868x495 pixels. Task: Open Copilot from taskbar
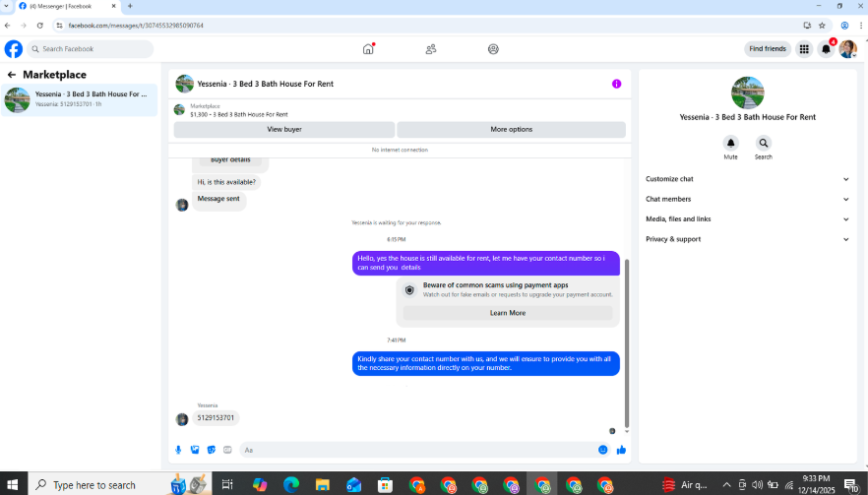point(260,485)
